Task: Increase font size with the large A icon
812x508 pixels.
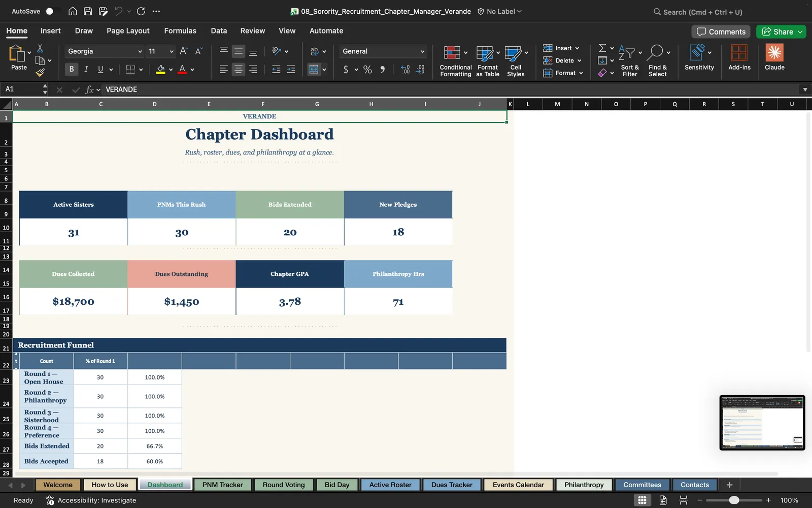Action: tap(184, 51)
